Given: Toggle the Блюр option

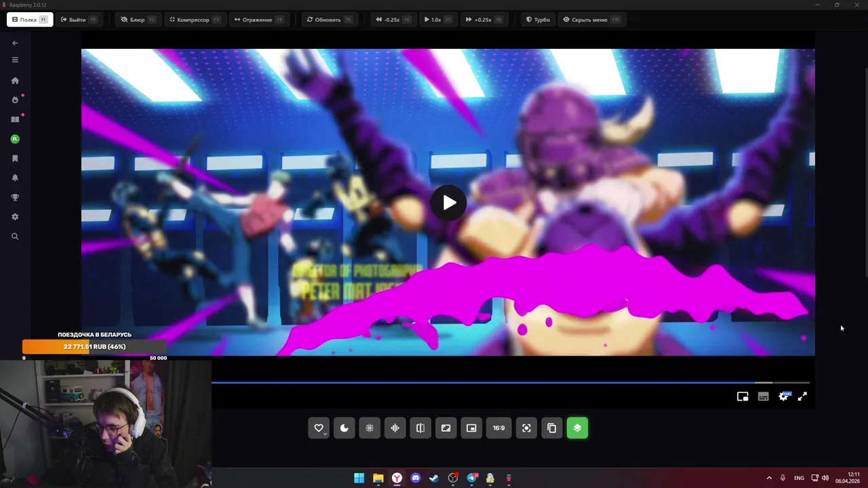Looking at the screenshot, I should coord(138,20).
